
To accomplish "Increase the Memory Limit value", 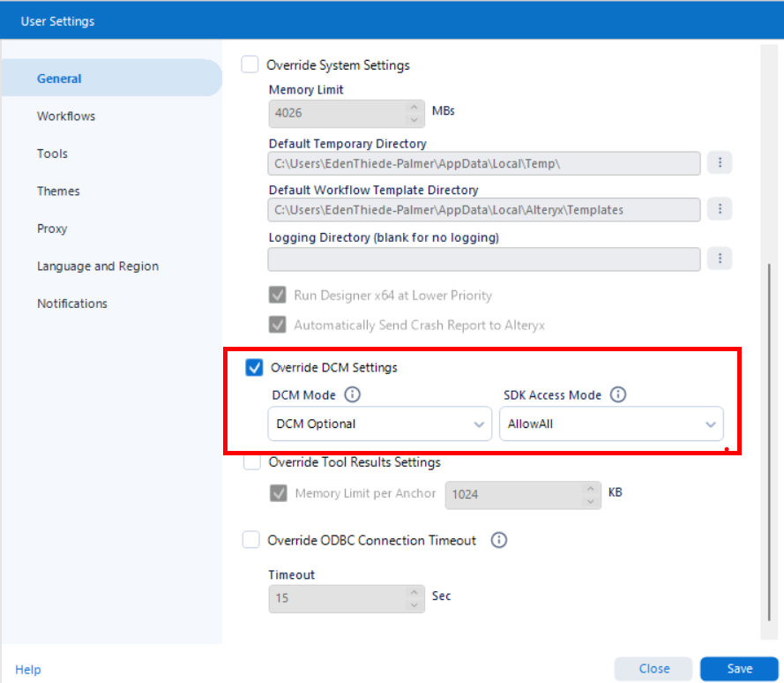I will (x=414, y=107).
